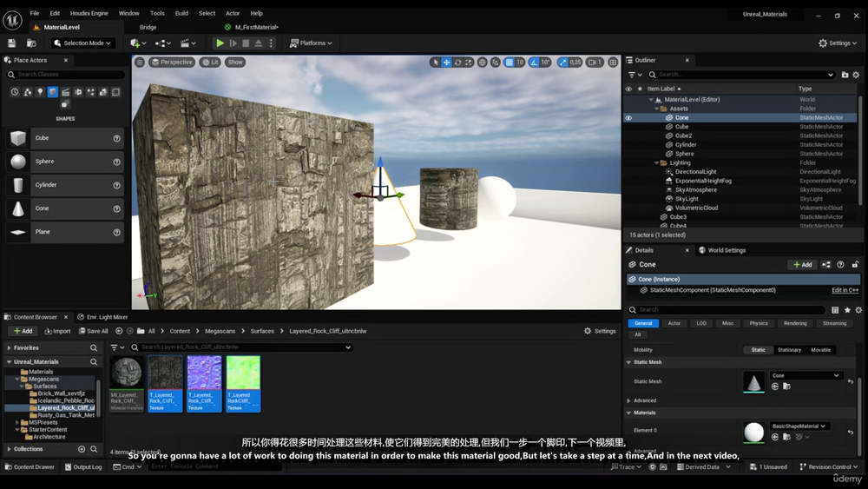This screenshot has height=489, width=868.
Task: Open the surface snapping icon in viewport
Action: pos(496,62)
